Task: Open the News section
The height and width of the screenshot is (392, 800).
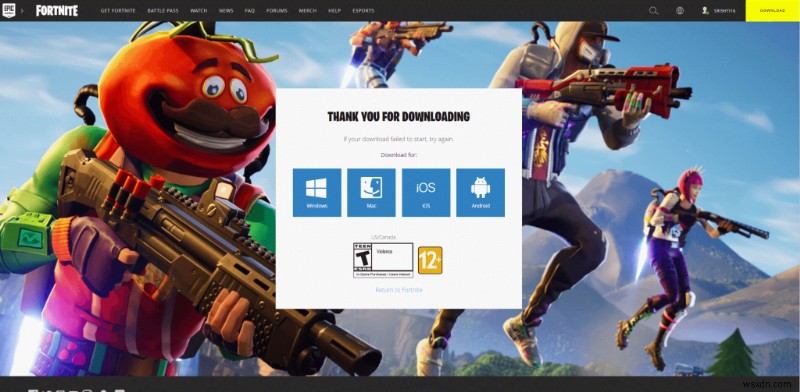Action: [x=226, y=11]
